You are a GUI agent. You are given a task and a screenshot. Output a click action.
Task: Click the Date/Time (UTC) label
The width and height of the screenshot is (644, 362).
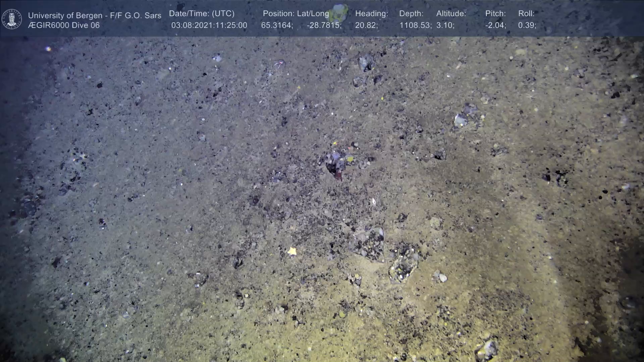[202, 14]
